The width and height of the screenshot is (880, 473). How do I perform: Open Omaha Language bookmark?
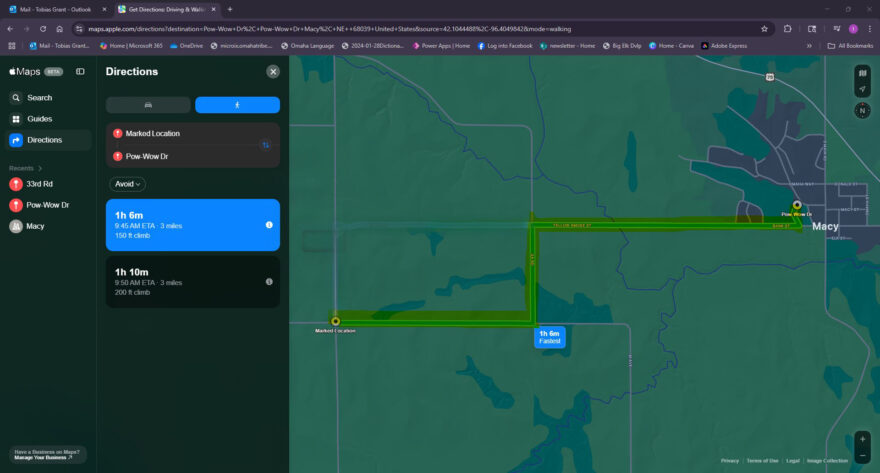[308, 46]
